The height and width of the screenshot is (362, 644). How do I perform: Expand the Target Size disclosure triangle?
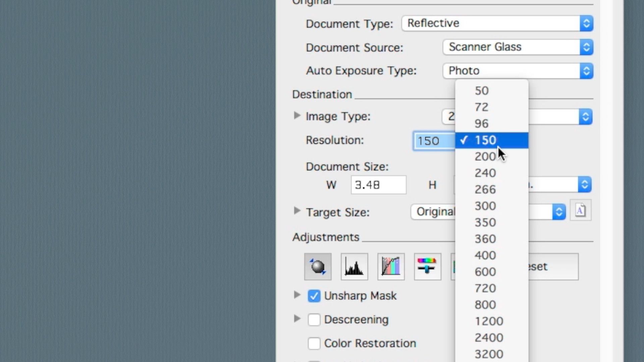coord(297,211)
